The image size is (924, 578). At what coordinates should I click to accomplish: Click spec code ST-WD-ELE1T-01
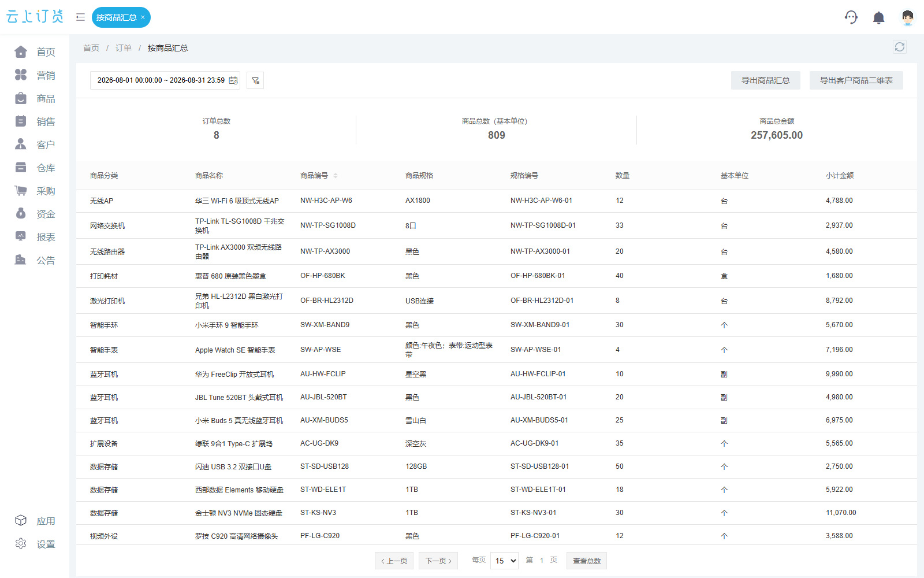538,490
